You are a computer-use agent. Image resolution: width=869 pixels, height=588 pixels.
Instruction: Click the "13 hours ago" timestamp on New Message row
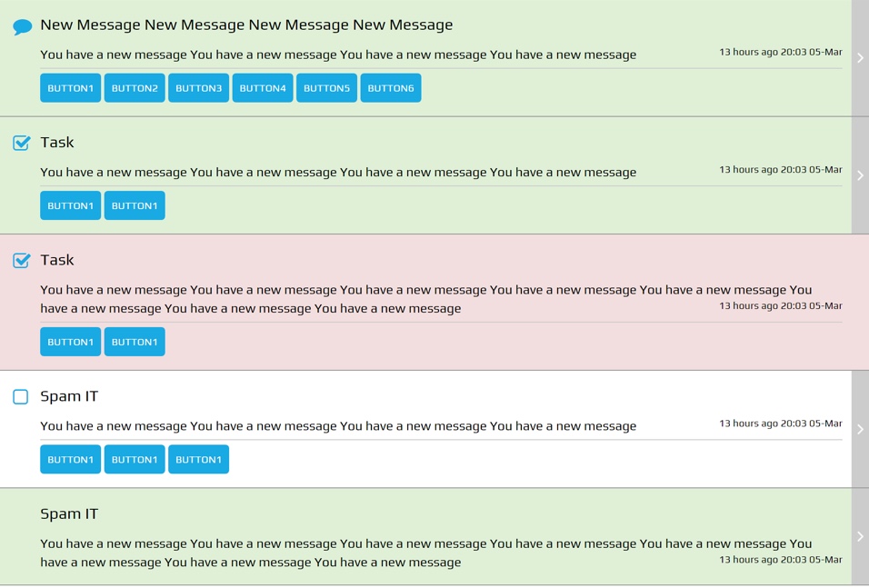coord(780,52)
